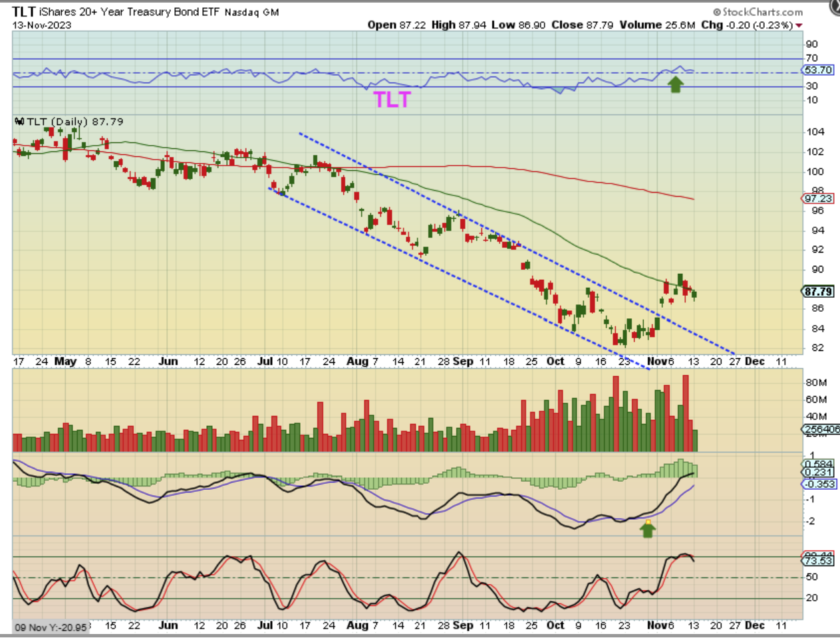Image resolution: width=840 pixels, height=638 pixels.
Task: Click the Jun label on the bottom stochastic date axis
Action: [x=168, y=625]
